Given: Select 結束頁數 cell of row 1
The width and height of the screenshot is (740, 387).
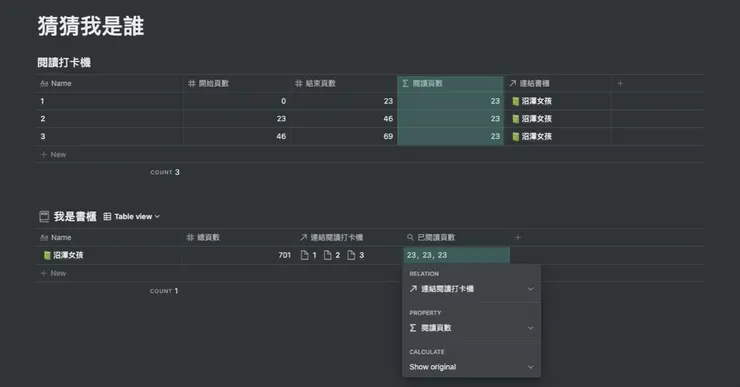Looking at the screenshot, I should click(x=344, y=101).
